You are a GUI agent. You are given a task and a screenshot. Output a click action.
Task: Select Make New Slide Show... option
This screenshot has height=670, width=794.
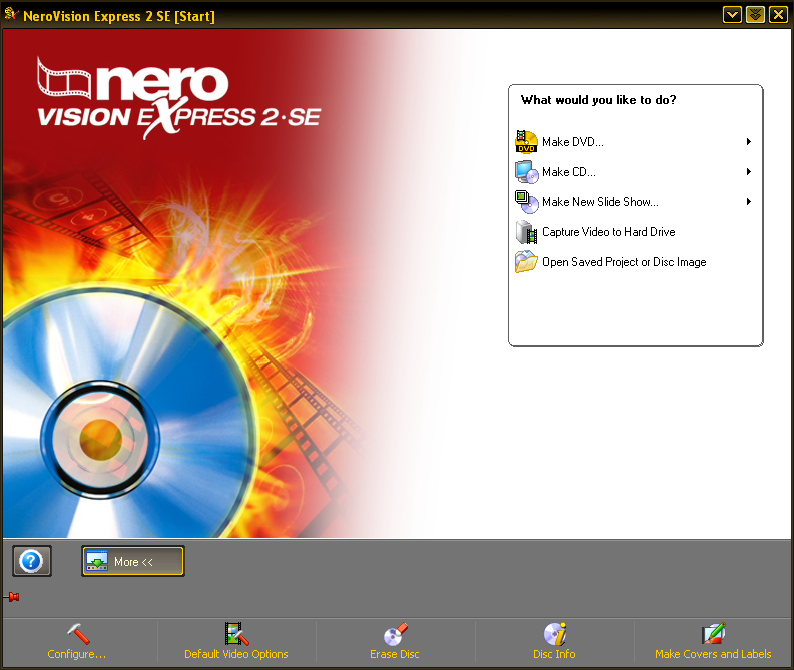[601, 202]
